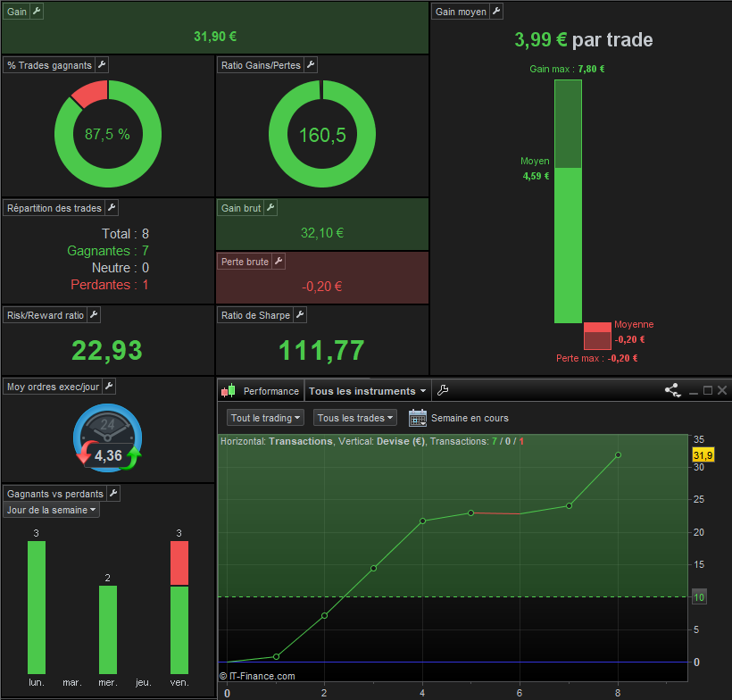Image resolution: width=732 pixels, height=700 pixels.
Task: Click the Perte brute wrench icon
Action: pos(279,262)
